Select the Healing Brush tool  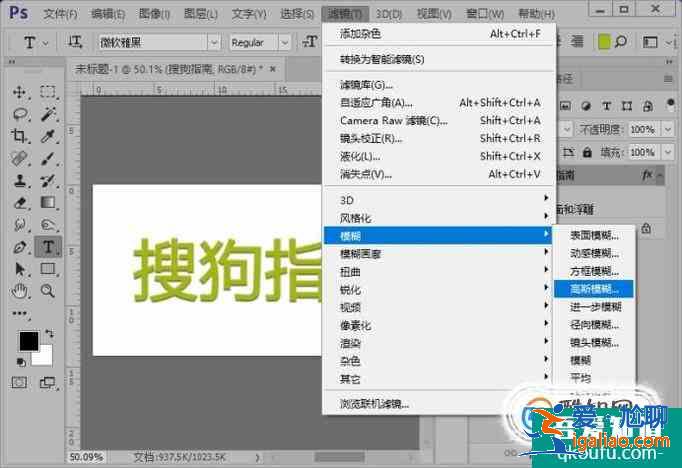tap(19, 158)
